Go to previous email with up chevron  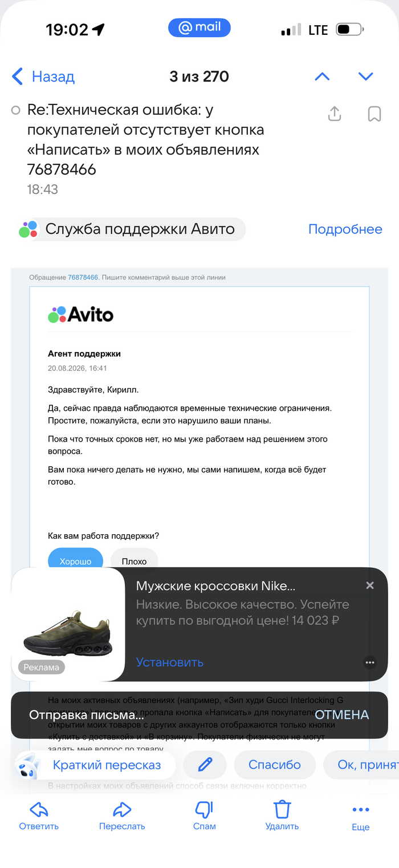pyautogui.click(x=322, y=76)
